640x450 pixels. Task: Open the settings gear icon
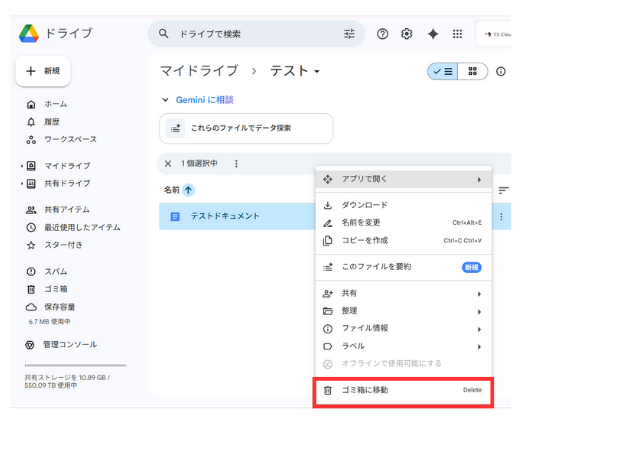pos(407,34)
